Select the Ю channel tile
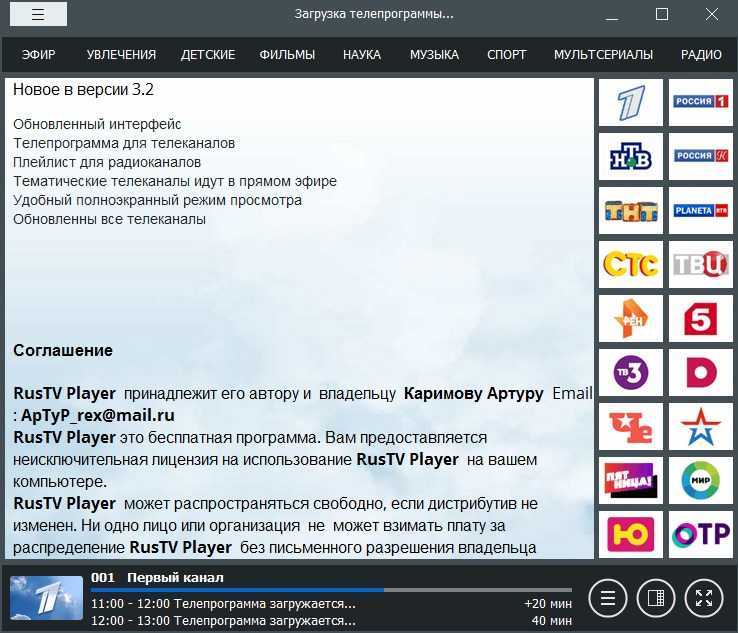 pyautogui.click(x=631, y=535)
